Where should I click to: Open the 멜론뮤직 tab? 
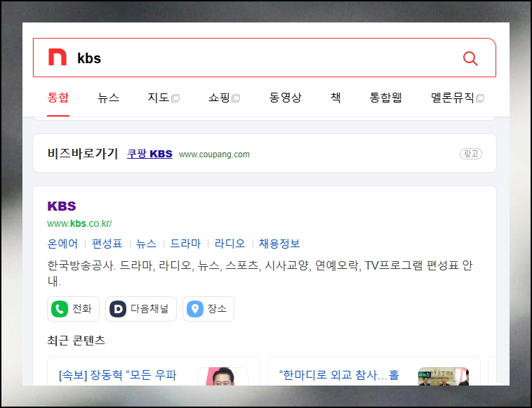click(453, 98)
